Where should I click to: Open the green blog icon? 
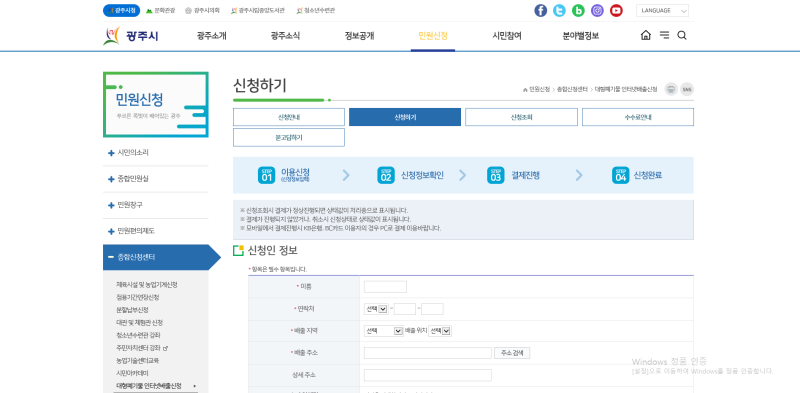point(579,11)
